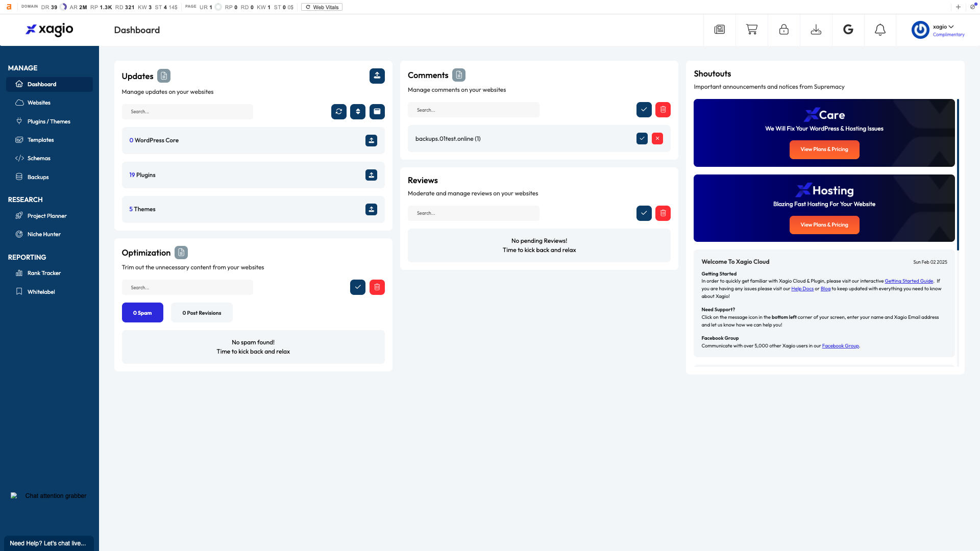
Task: Go to Dashboard in sidebar
Action: point(50,84)
